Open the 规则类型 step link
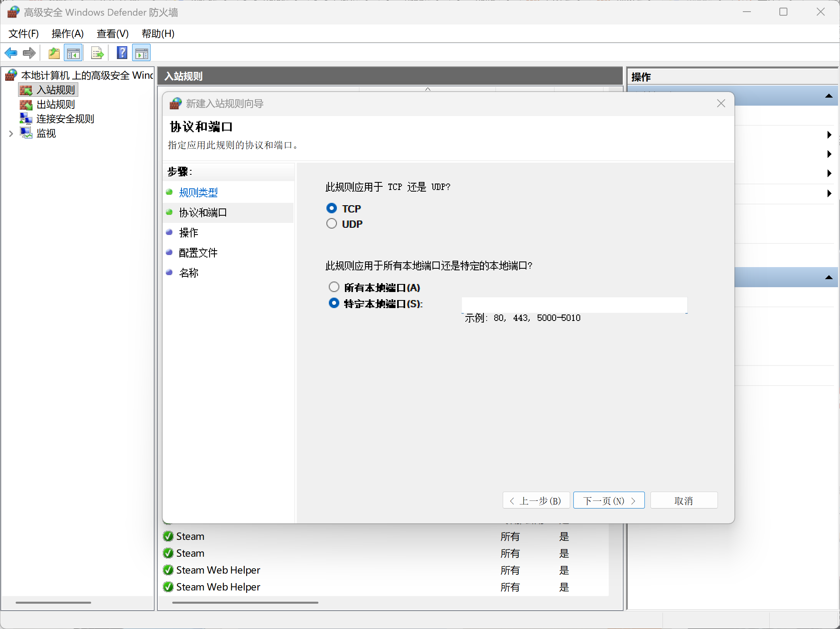840x629 pixels. pos(198,192)
